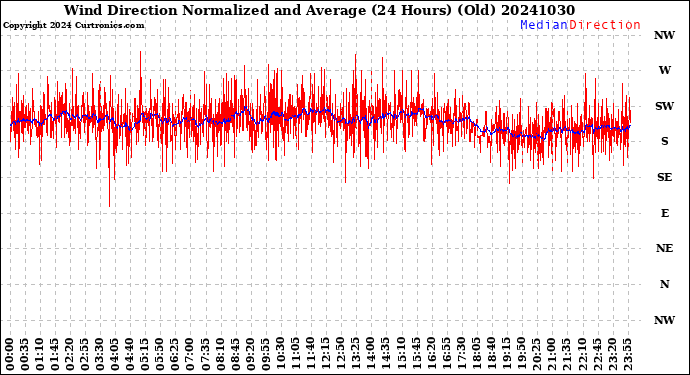Viewport: 690px width, 375px height.
Task: Click the W direction axis label
Action: pos(664,70)
